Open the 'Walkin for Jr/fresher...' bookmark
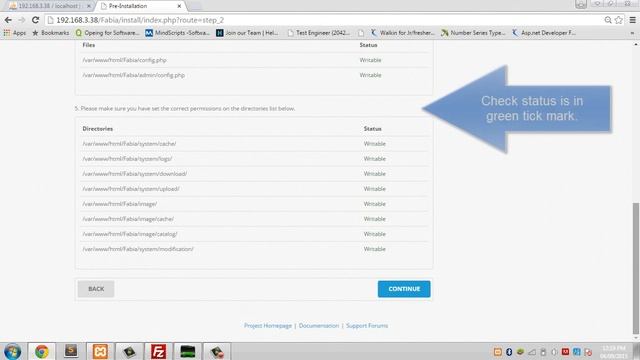 pyautogui.click(x=403, y=33)
